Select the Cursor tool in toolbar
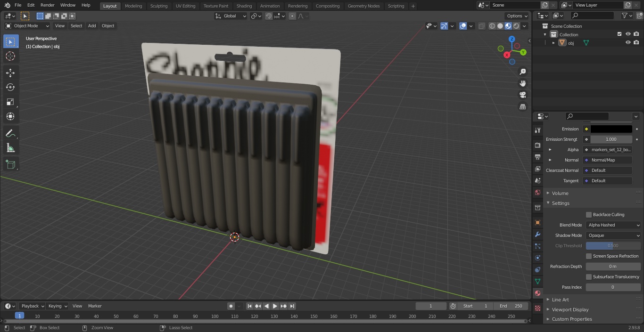644x332 pixels. (10, 56)
